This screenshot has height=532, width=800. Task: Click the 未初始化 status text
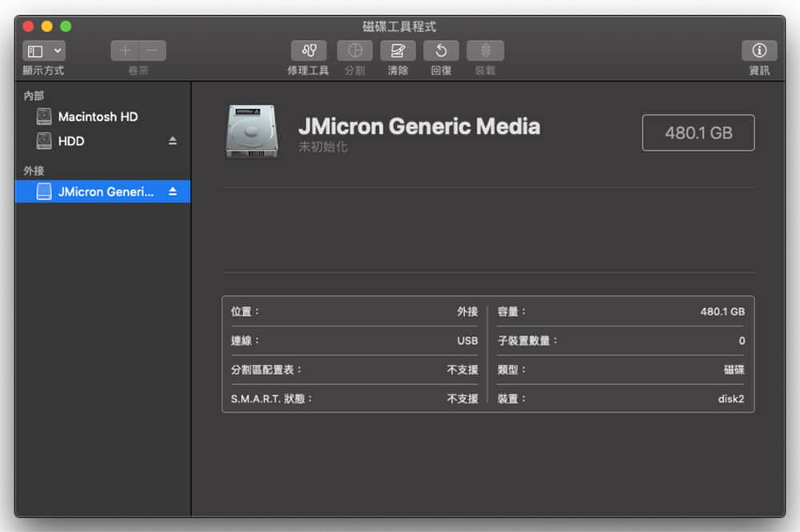click(x=322, y=147)
